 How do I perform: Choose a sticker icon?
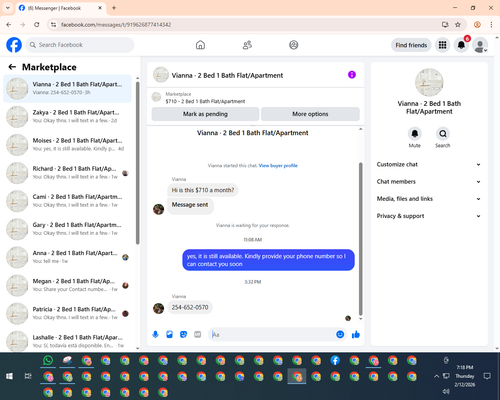[184, 334]
